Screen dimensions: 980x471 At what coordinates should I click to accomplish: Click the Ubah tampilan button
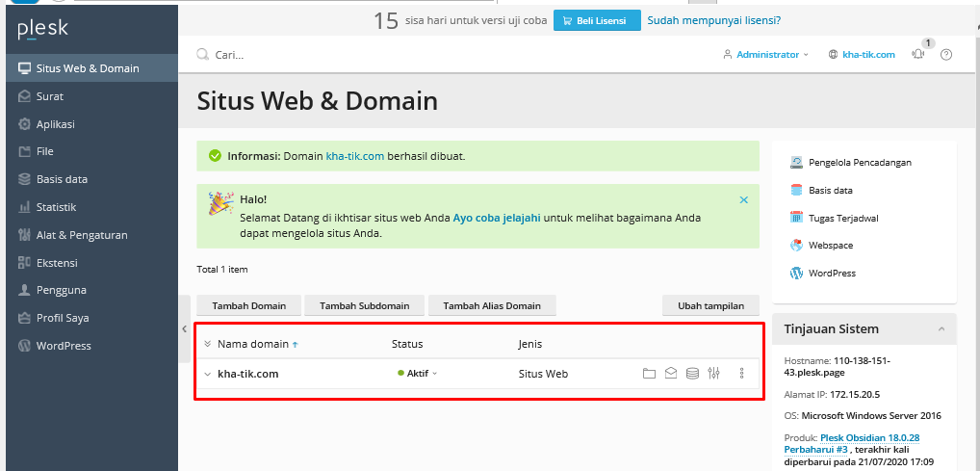point(710,306)
